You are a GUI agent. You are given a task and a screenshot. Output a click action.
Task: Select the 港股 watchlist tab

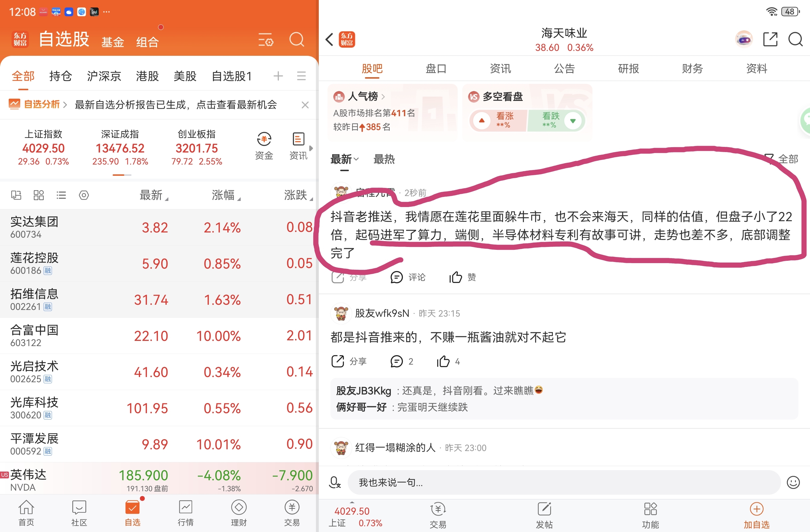click(x=147, y=76)
